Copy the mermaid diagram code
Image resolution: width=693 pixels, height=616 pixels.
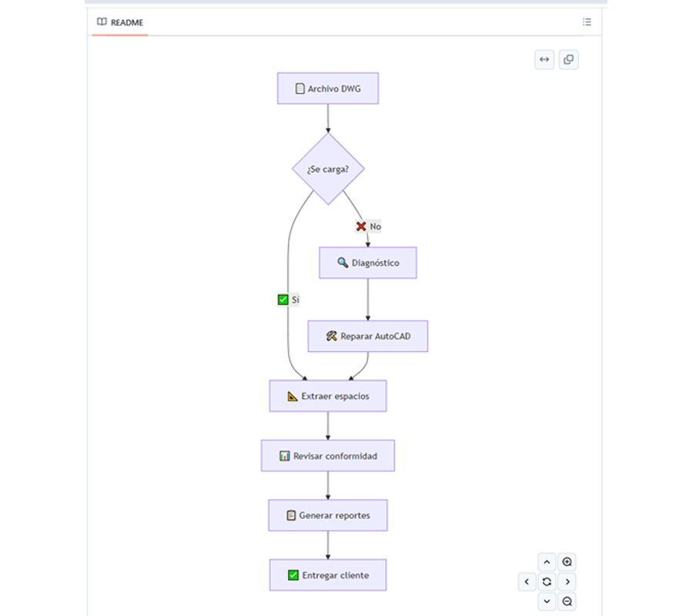coord(568,59)
